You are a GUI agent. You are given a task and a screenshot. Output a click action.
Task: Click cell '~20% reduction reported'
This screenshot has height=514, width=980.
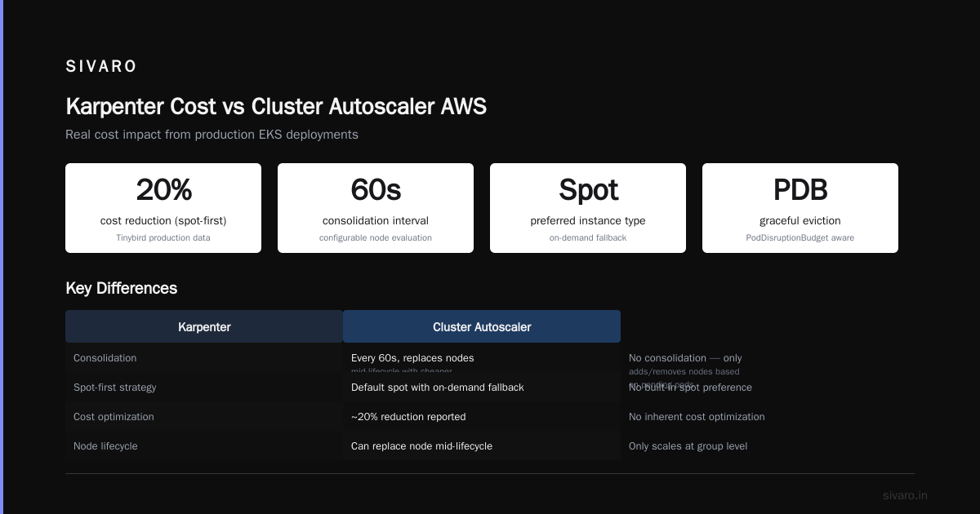(408, 417)
